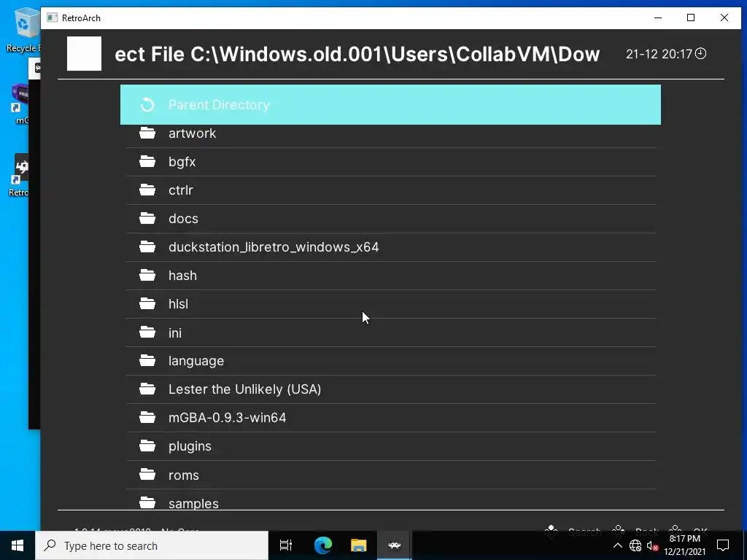Open File Explorer from the taskbar
Image resolution: width=747 pixels, height=560 pixels.
(358, 545)
